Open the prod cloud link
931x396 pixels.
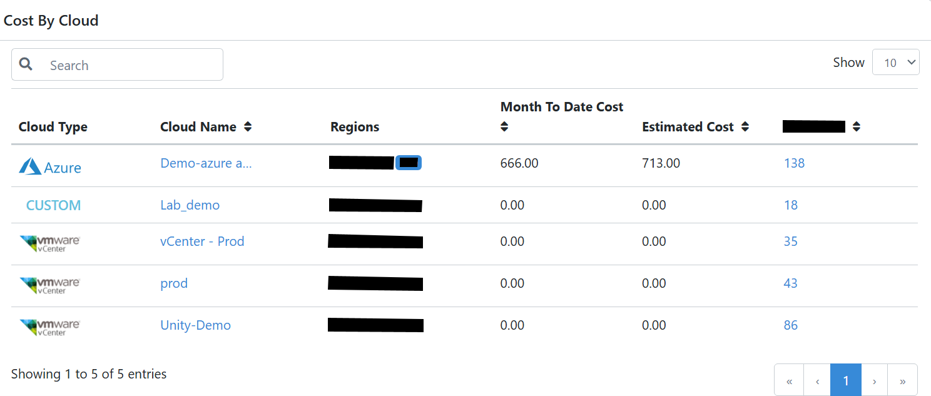174,284
